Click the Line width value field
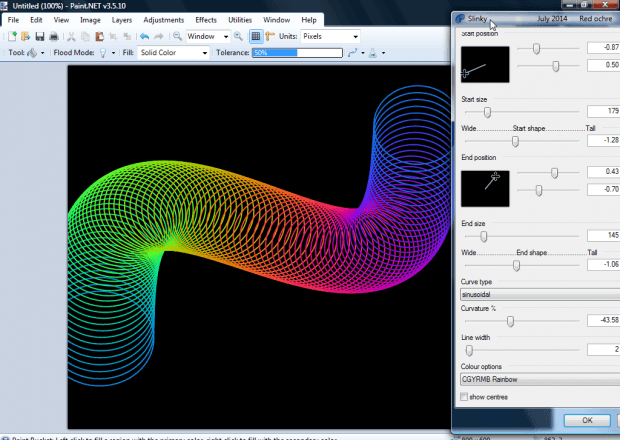This screenshot has width=620, height=440. tap(602, 349)
